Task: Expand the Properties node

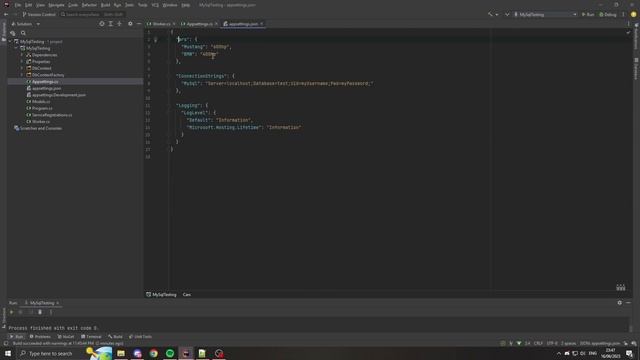Action: pyautogui.click(x=22, y=62)
